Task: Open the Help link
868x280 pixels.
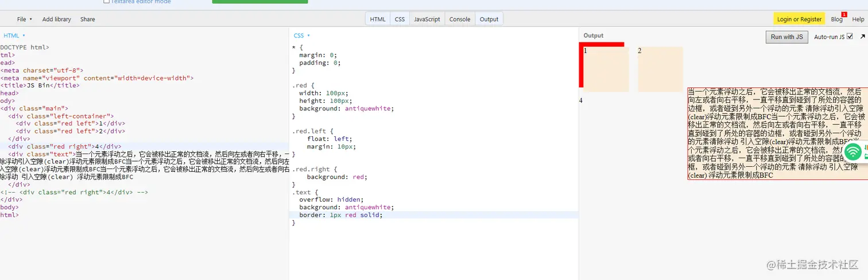Action: pos(858,20)
